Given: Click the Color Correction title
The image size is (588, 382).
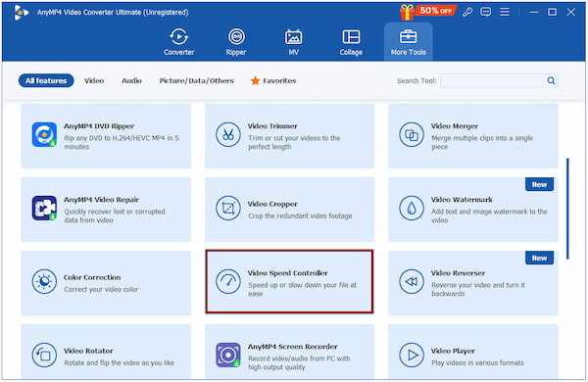Looking at the screenshot, I should [92, 278].
